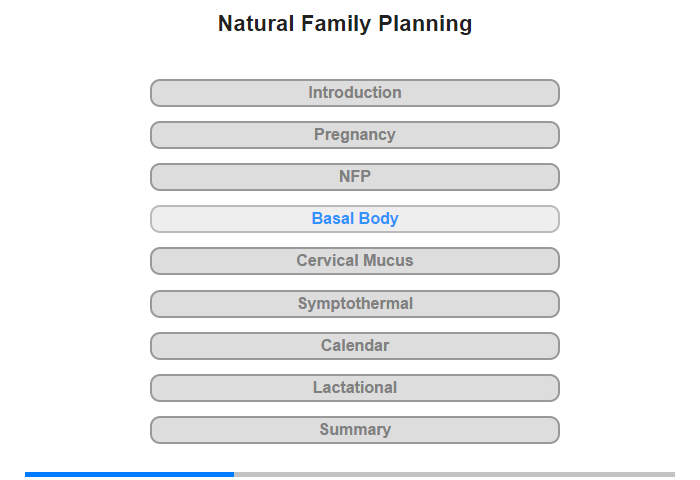Choose the "Cervical Mucus" label text
Image resolution: width=700 pixels, height=480 pixels.
click(355, 260)
